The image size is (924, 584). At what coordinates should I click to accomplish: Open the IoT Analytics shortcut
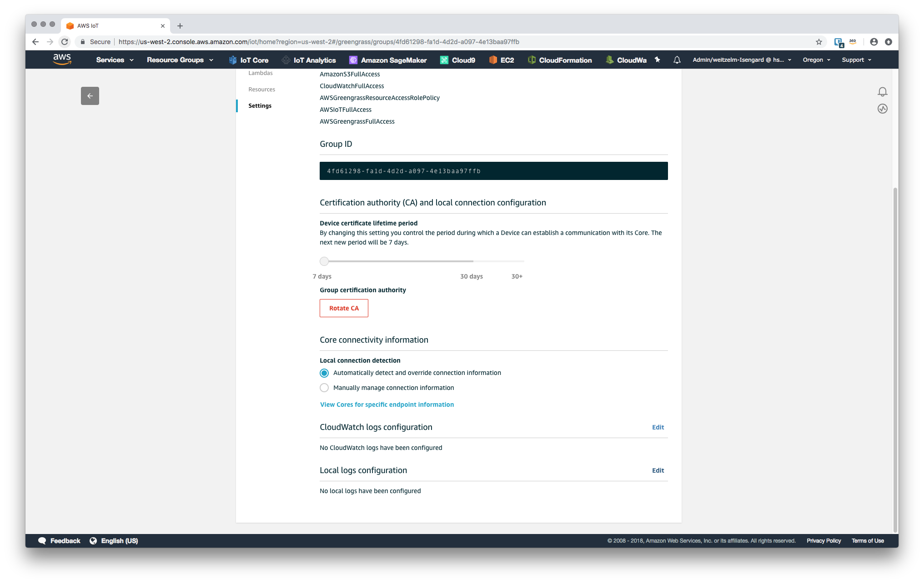pyautogui.click(x=309, y=60)
